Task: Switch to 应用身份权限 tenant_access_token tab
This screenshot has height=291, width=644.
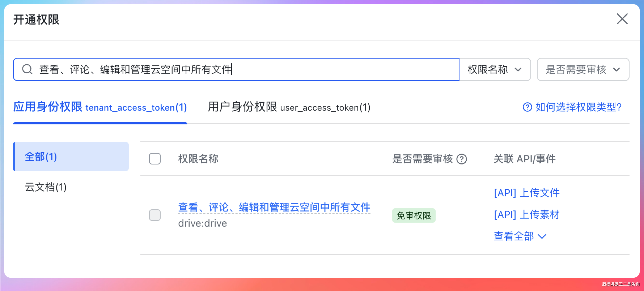Action: coord(100,107)
